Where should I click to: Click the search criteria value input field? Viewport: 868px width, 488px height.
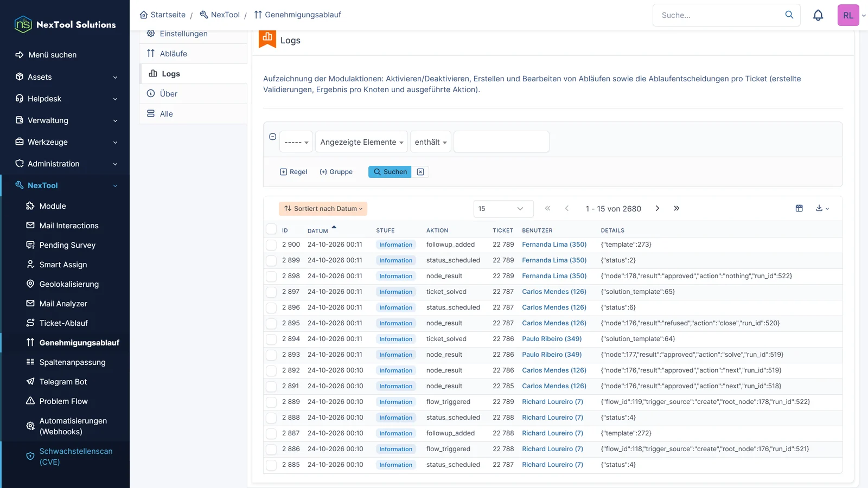coord(501,142)
